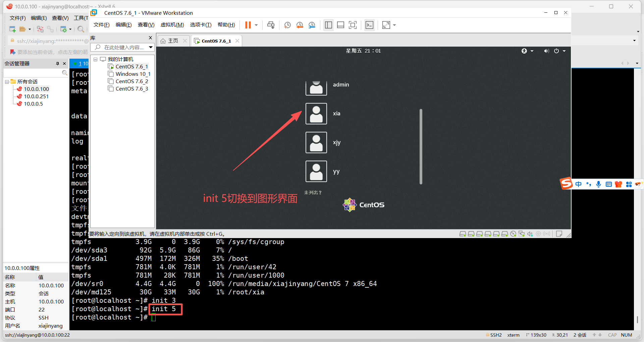
Task: Toggle the library sidebar view
Action: 328,25
